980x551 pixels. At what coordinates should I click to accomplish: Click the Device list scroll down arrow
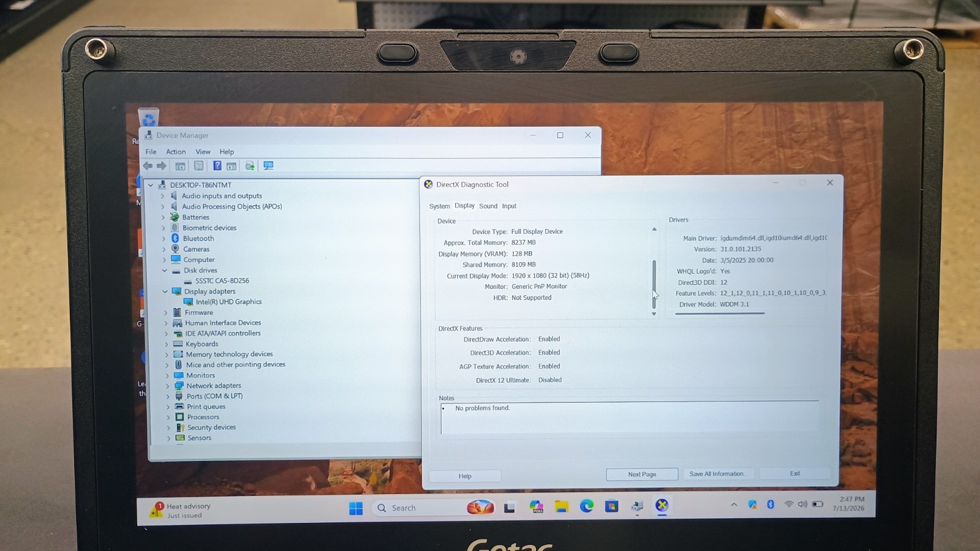(x=654, y=314)
